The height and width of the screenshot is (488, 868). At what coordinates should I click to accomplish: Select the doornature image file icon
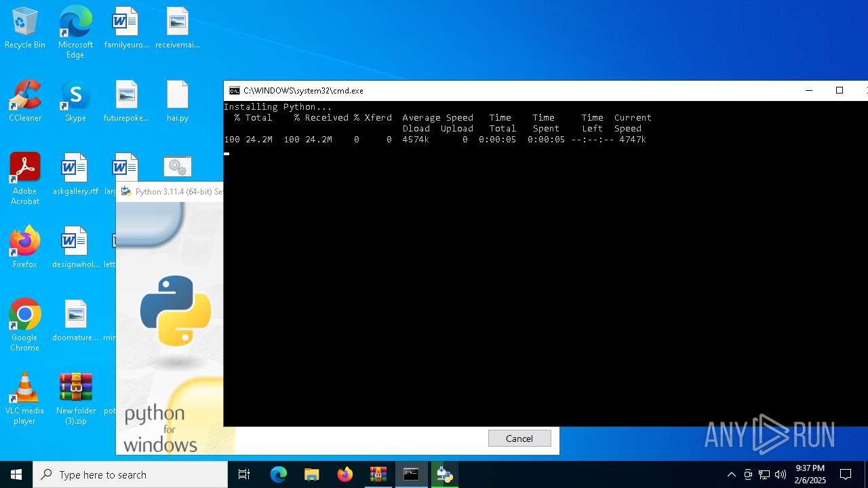pyautogui.click(x=75, y=321)
